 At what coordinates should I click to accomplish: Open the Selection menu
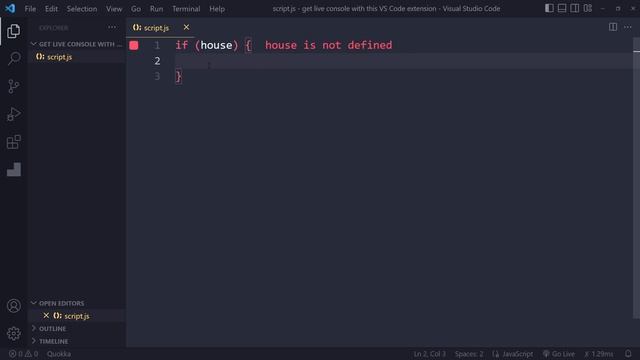tap(82, 9)
